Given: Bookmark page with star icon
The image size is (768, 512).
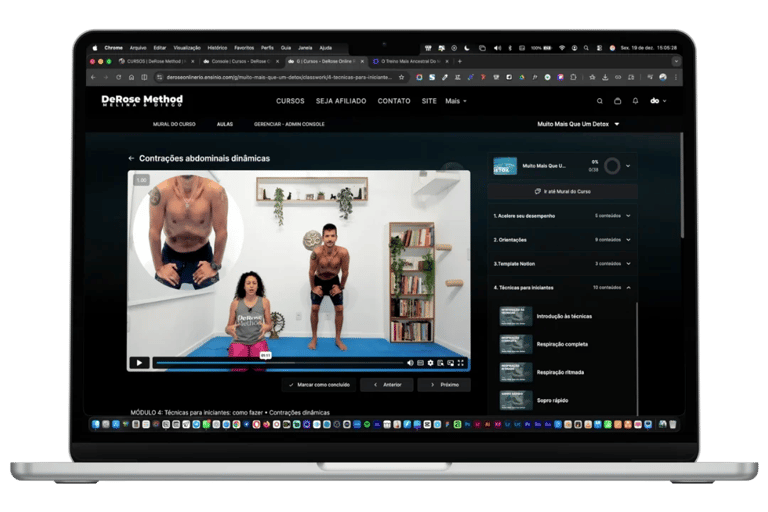Looking at the screenshot, I should coord(401,77).
